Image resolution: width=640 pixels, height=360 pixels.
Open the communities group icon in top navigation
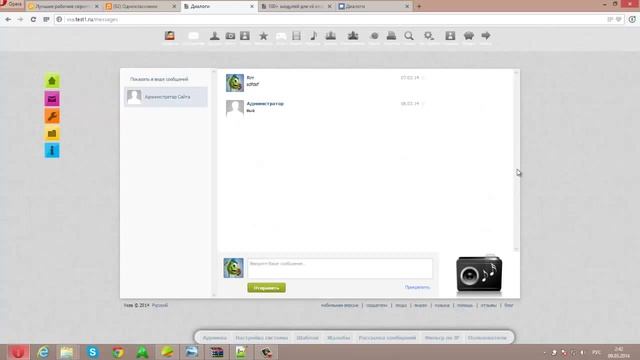click(x=353, y=36)
